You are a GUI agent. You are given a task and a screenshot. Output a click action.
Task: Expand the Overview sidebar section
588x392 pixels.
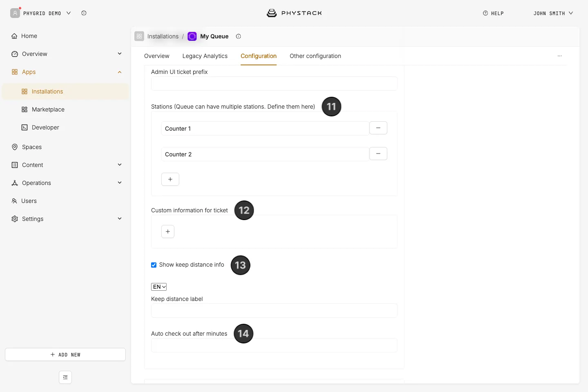tap(120, 53)
